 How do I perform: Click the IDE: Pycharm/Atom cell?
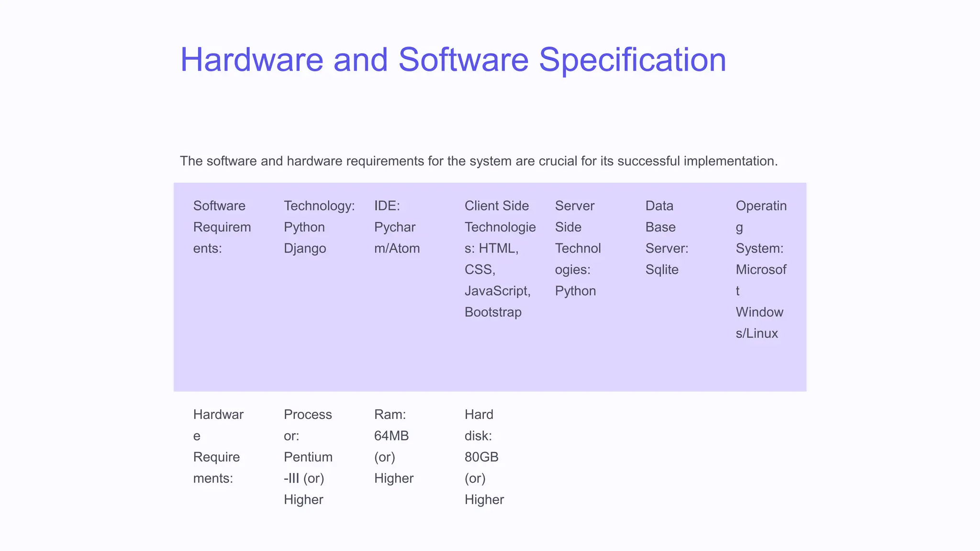pyautogui.click(x=397, y=227)
